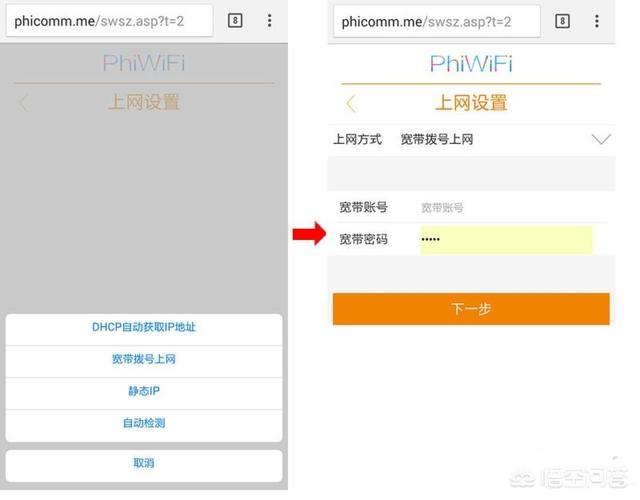This screenshot has height=500, width=640.
Task: Open tab switcher in left browser
Action: coord(235,20)
